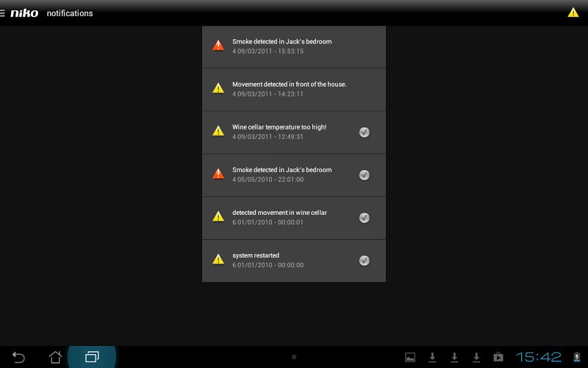Open the picture notification in system tray

click(x=410, y=358)
